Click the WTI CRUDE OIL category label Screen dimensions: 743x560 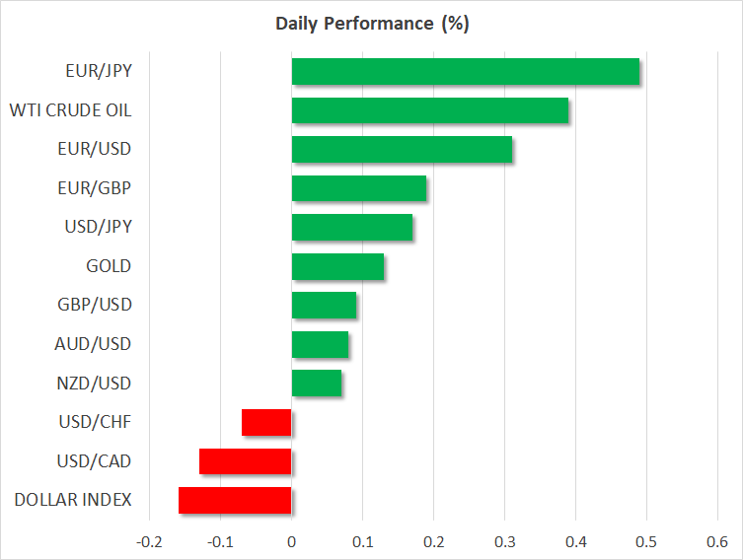point(70,110)
